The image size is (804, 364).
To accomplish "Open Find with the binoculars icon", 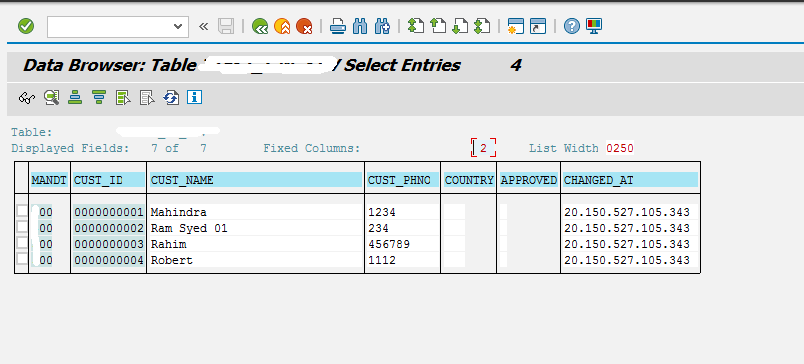I will coord(360,26).
